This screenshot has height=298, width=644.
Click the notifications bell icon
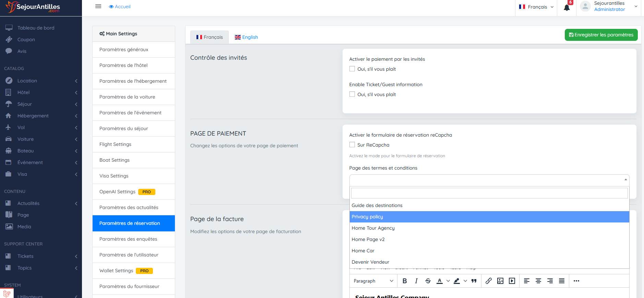click(567, 8)
